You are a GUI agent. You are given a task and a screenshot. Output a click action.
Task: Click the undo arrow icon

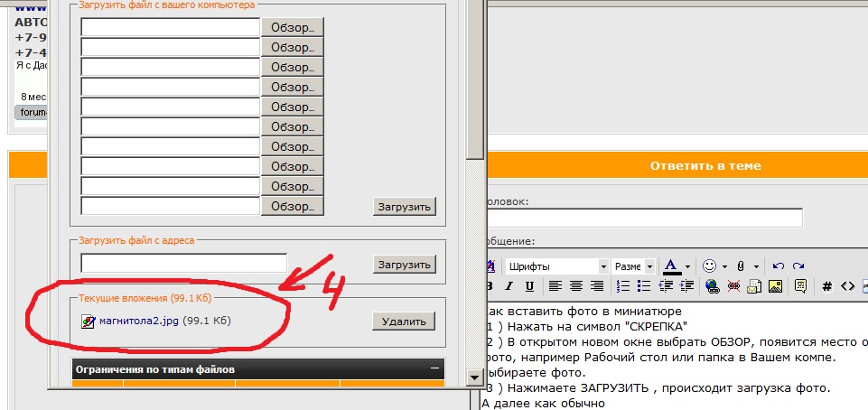779,266
